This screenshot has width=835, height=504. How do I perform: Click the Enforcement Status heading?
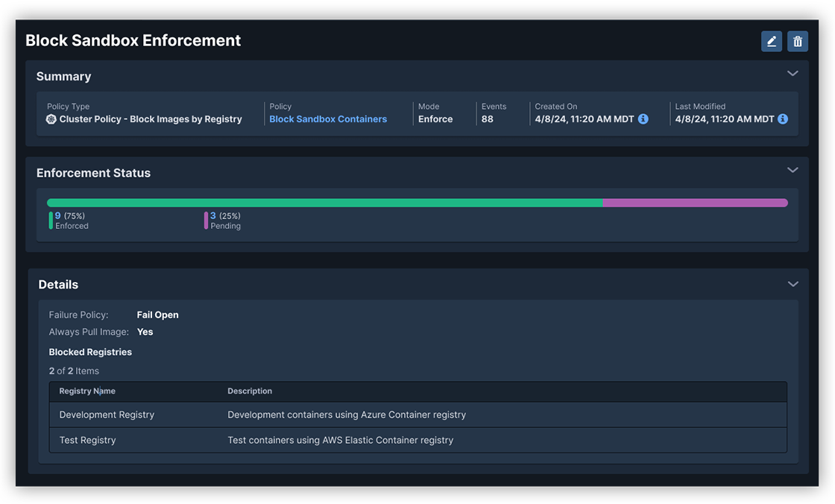(94, 173)
